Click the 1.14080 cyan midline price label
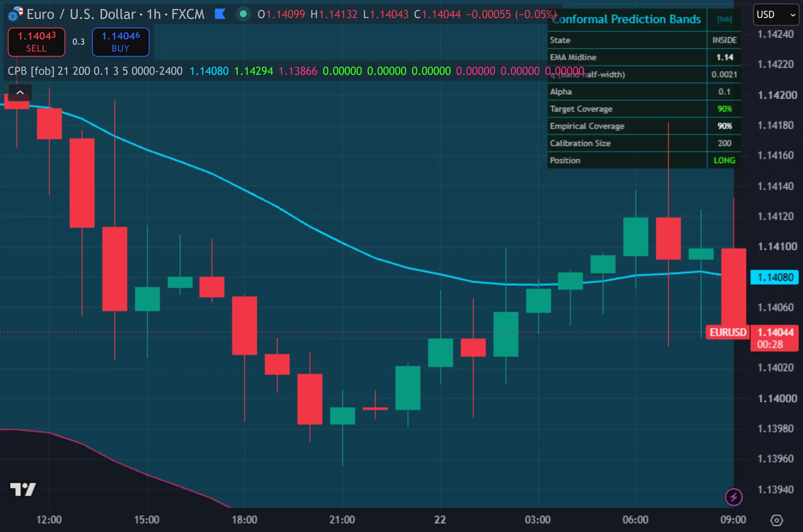The image size is (803, 532). tap(775, 277)
